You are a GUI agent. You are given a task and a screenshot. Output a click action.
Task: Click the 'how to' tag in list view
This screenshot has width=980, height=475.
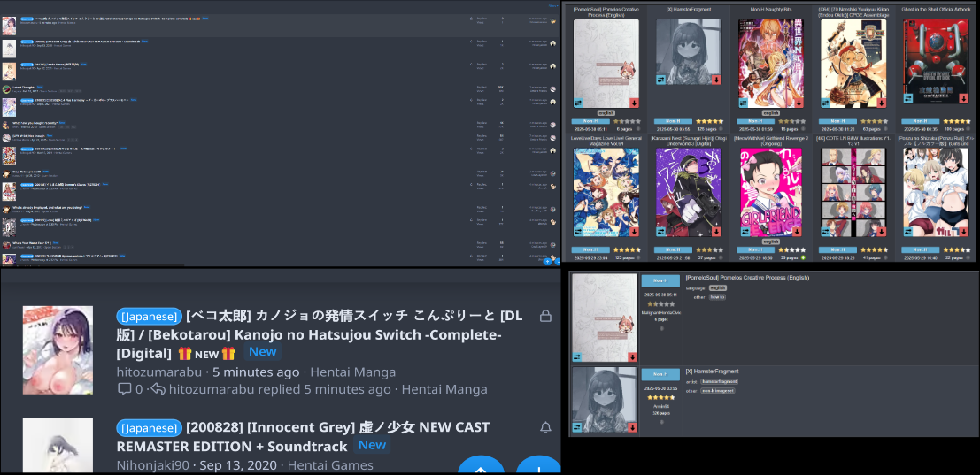[x=717, y=297]
